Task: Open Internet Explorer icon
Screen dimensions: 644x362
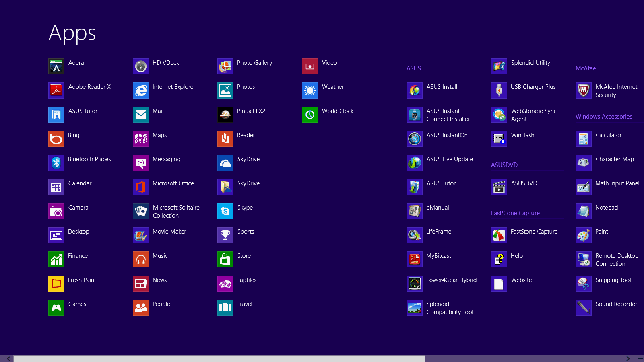Action: [x=141, y=90]
